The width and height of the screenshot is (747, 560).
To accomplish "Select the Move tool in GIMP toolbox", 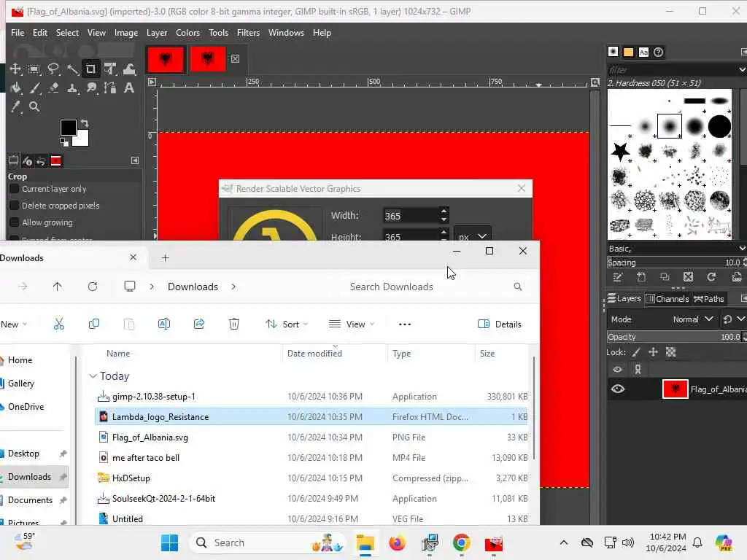I will 15,69.
